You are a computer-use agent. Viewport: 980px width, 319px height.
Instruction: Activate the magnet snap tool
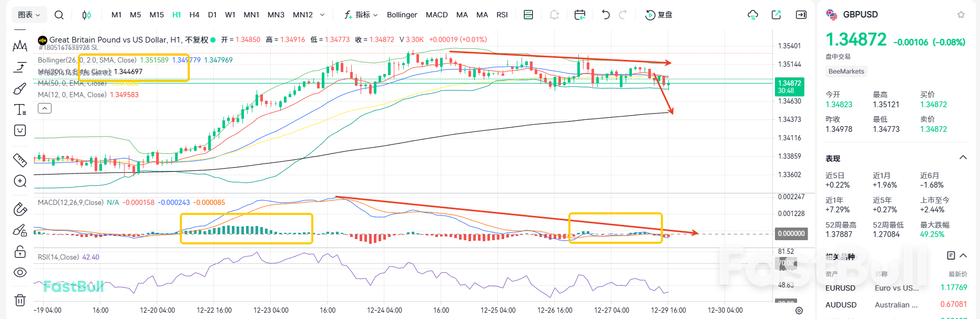pyautogui.click(x=19, y=209)
